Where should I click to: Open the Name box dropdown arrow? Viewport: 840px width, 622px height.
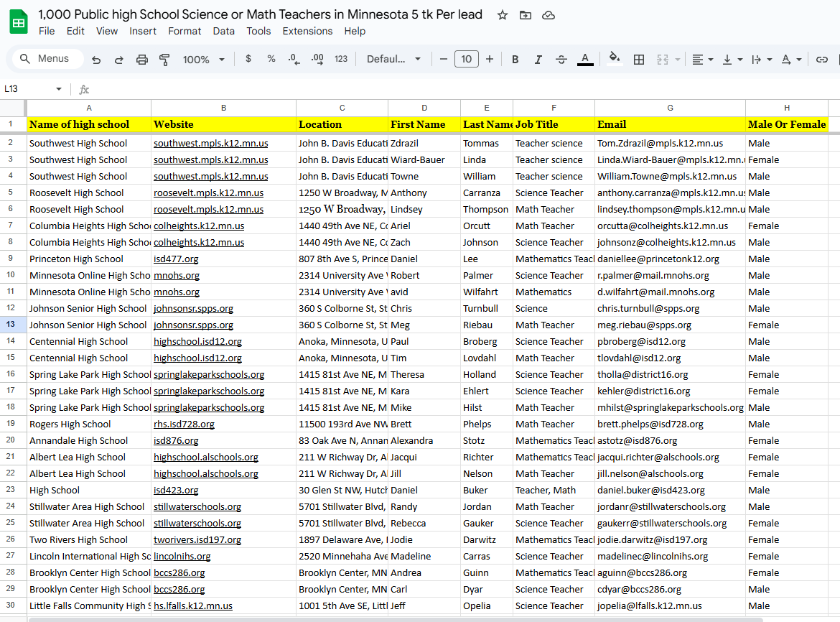click(59, 89)
